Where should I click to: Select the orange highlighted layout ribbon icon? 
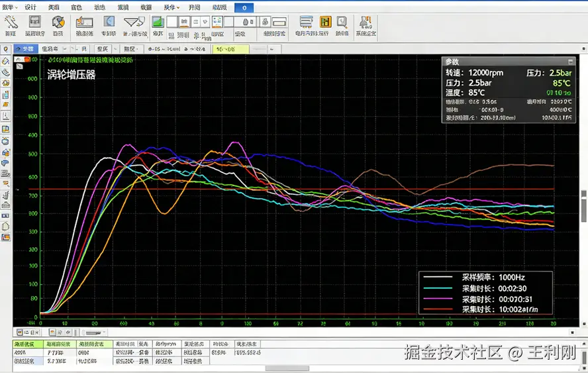(x=326, y=22)
